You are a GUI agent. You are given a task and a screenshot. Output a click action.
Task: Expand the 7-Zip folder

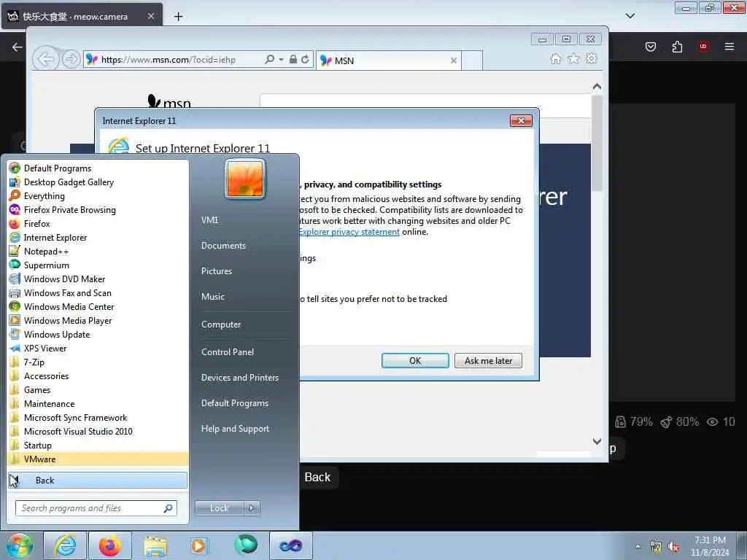pyautogui.click(x=34, y=362)
